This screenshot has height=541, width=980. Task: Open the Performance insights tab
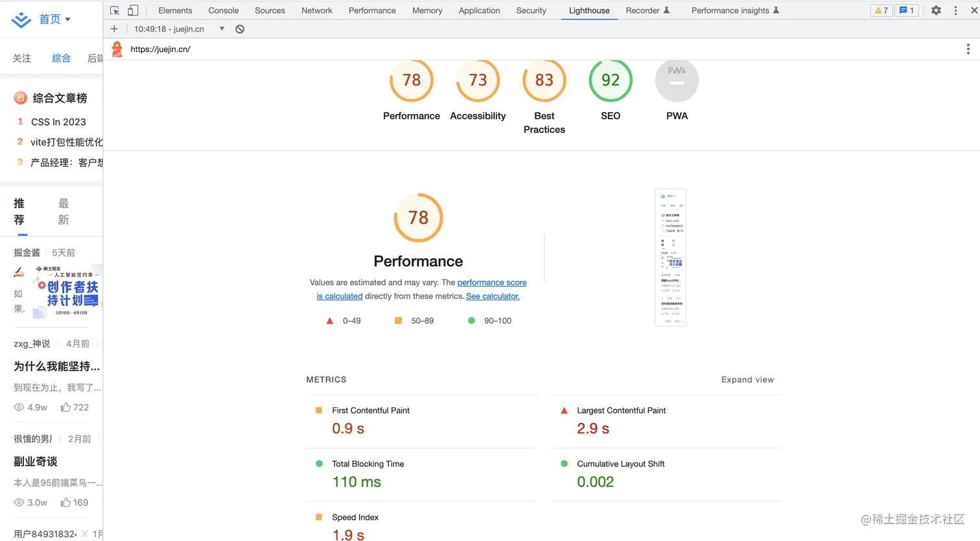point(735,10)
